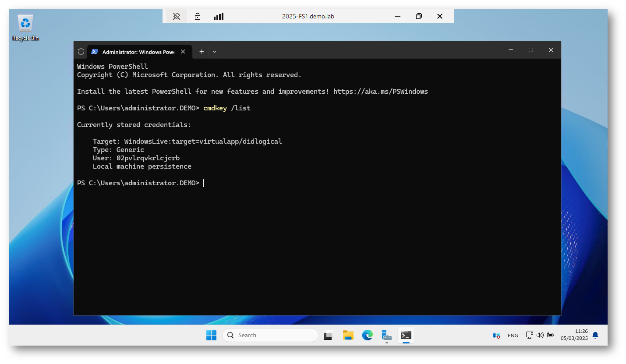Click 'Currently stored credentials:' line

click(134, 125)
